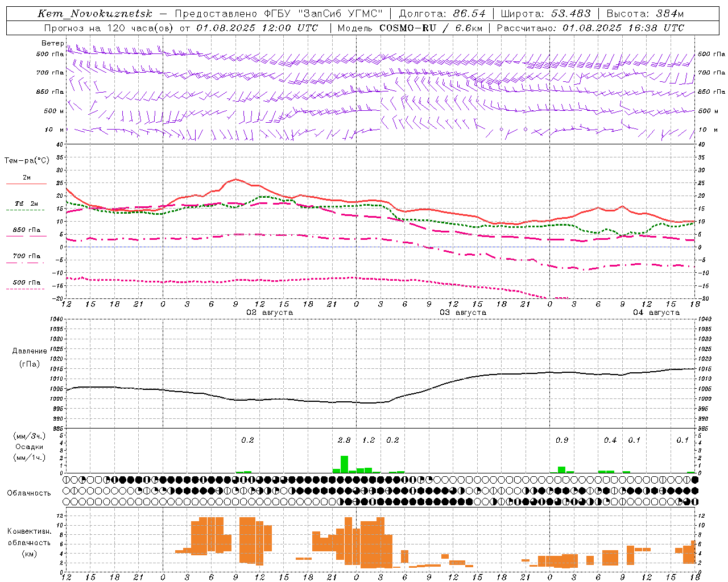
Task: Click the '04 августа' date label
Action: tap(656, 313)
